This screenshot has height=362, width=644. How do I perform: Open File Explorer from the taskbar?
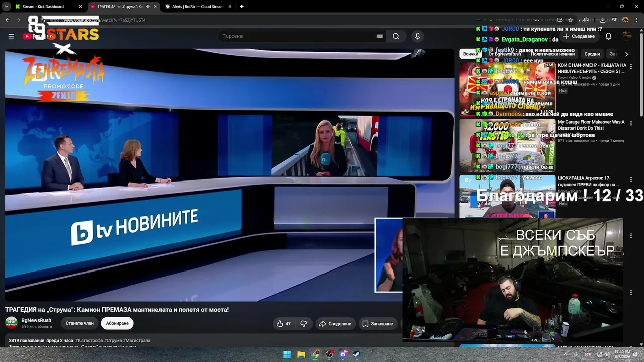coord(301,354)
